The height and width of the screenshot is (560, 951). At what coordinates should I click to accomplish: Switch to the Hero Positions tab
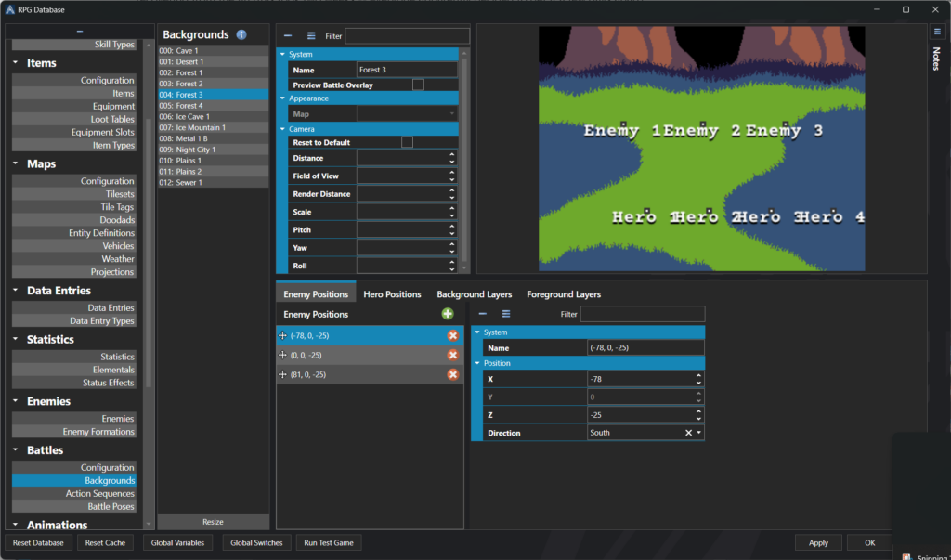pyautogui.click(x=392, y=294)
